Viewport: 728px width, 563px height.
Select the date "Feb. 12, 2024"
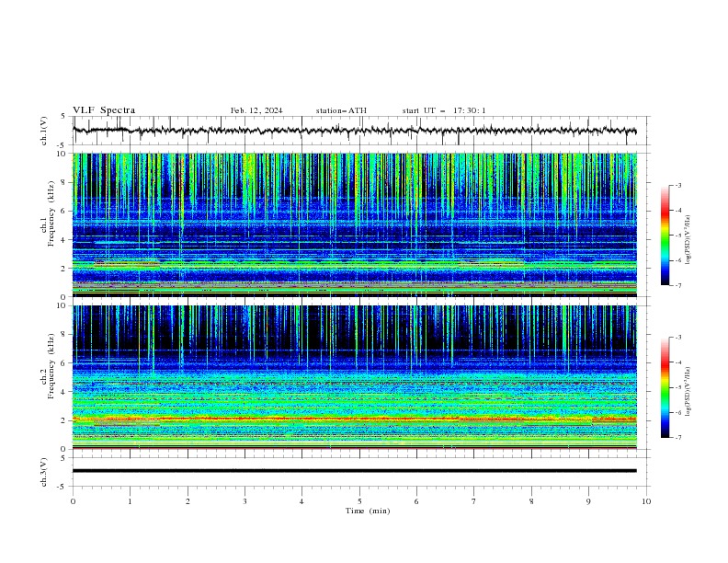tap(256, 110)
